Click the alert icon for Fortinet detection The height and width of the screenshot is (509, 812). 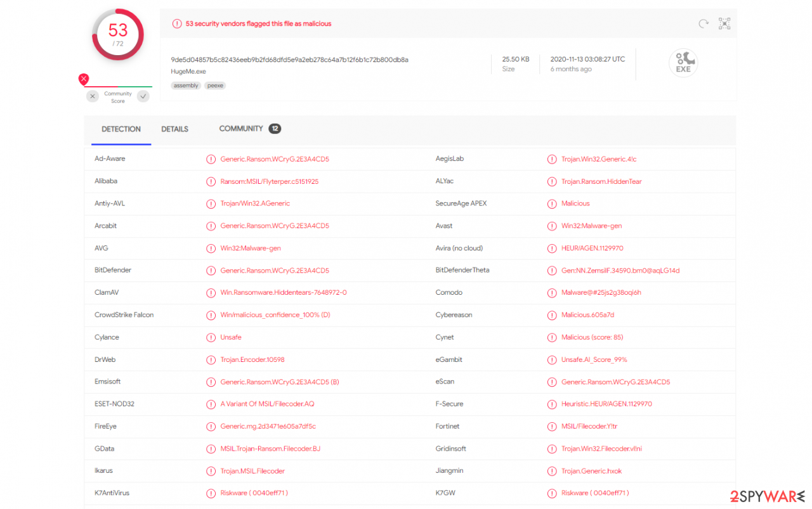pos(552,427)
